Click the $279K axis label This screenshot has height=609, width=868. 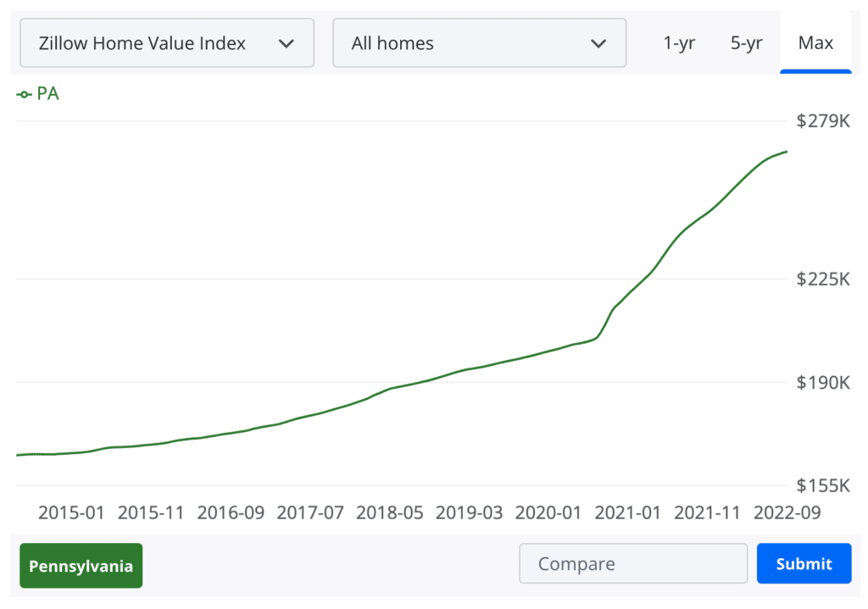pyautogui.click(x=822, y=120)
